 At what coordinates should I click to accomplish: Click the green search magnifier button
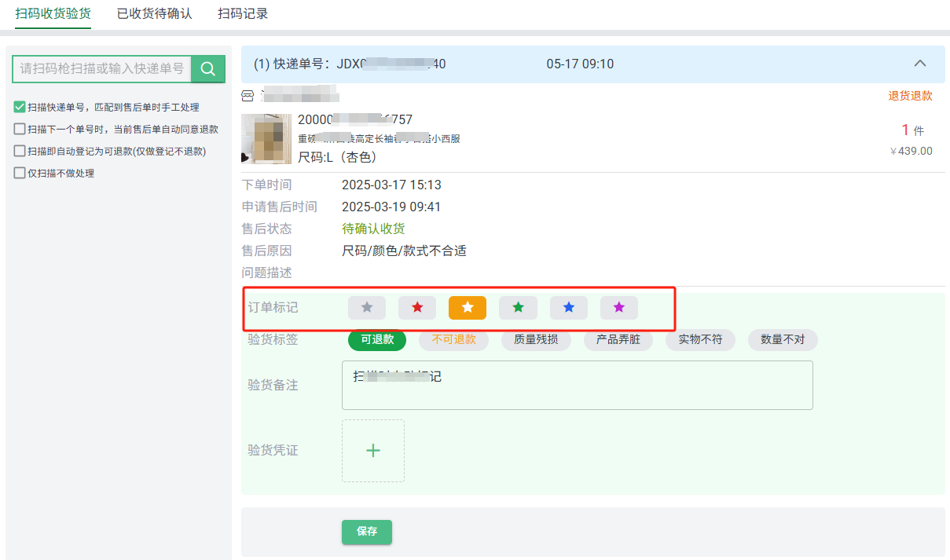208,69
